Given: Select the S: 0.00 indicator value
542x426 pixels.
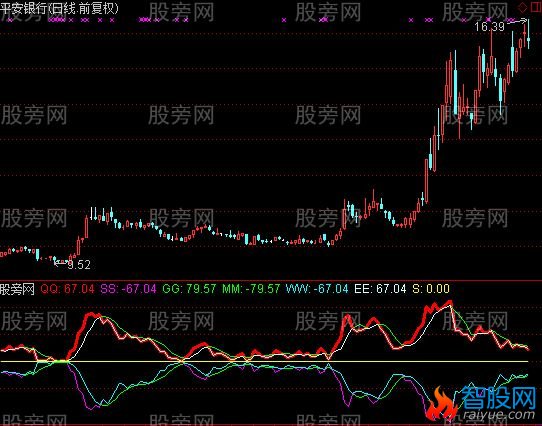Looking at the screenshot, I should [x=431, y=289].
